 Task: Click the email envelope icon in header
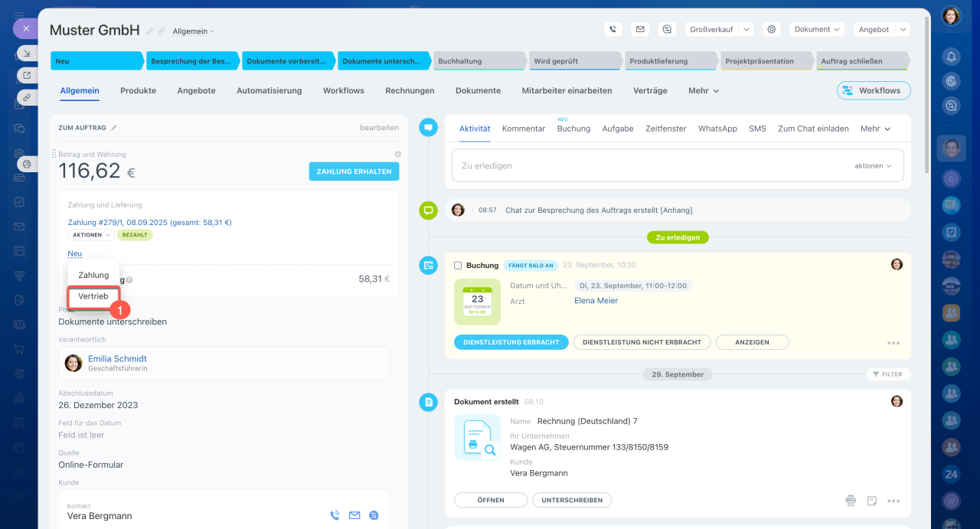click(x=640, y=29)
